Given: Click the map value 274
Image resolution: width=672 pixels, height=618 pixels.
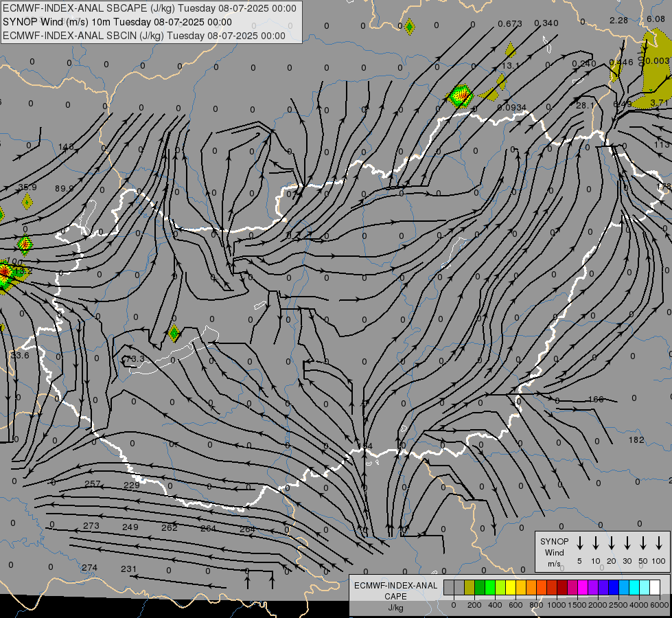Looking at the screenshot, I should coord(89,568).
